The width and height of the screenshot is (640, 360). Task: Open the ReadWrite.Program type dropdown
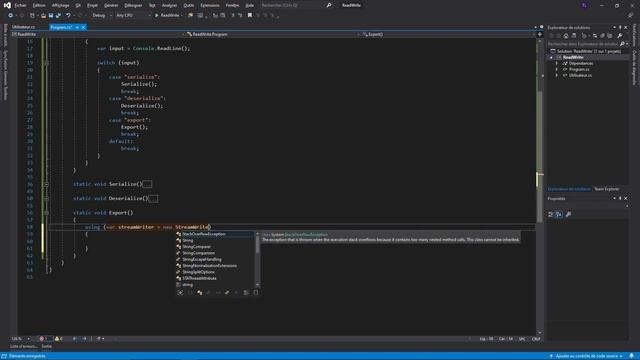click(x=273, y=35)
